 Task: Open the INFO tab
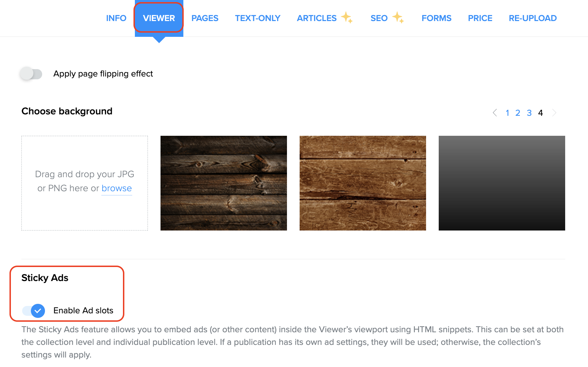[x=116, y=18]
